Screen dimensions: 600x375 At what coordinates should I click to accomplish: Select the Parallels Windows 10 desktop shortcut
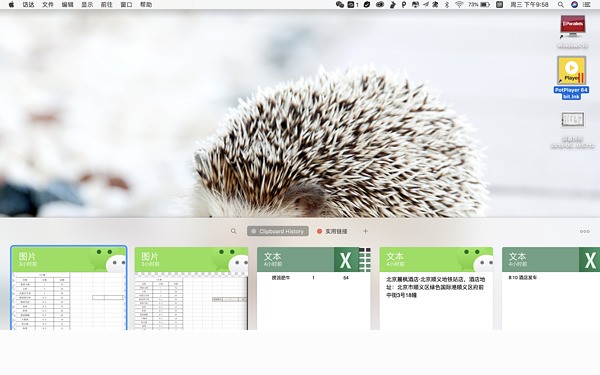(x=572, y=32)
